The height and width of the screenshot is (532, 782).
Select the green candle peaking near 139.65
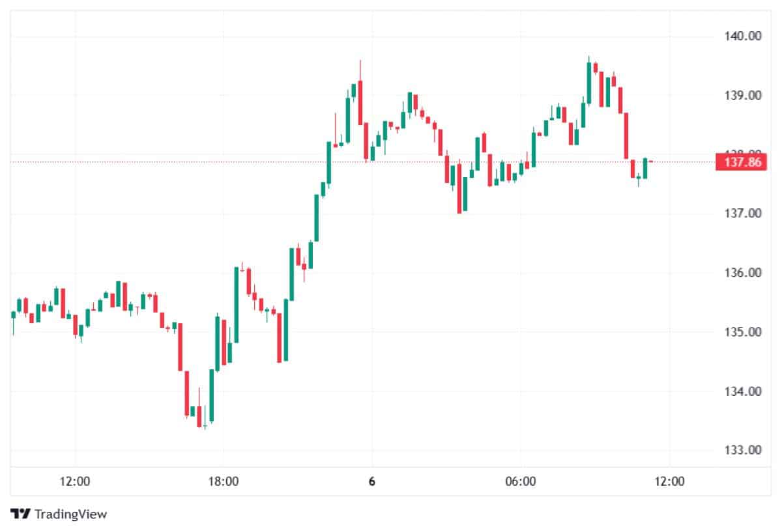point(589,83)
